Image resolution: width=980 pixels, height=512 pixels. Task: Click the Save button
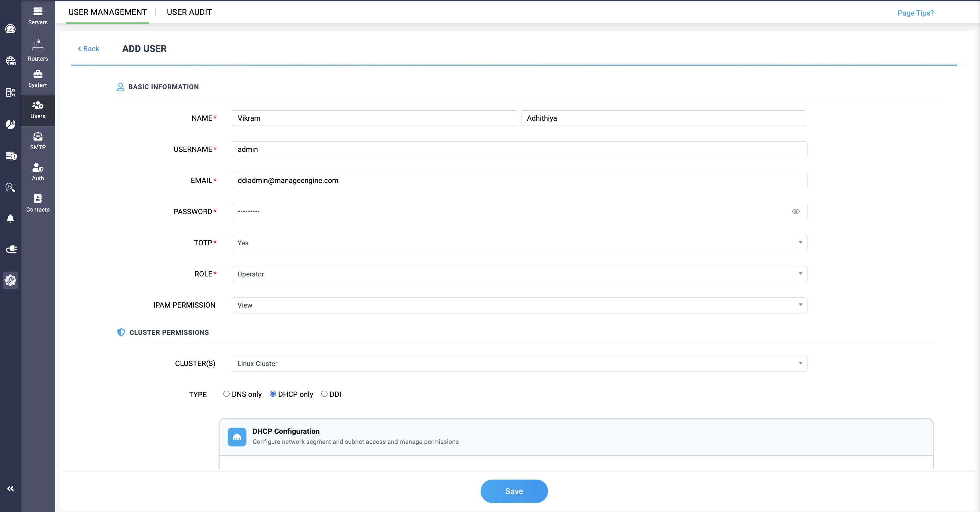(x=514, y=491)
